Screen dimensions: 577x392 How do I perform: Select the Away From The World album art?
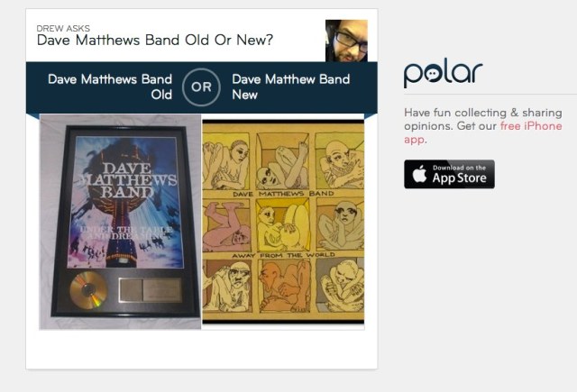(283, 222)
